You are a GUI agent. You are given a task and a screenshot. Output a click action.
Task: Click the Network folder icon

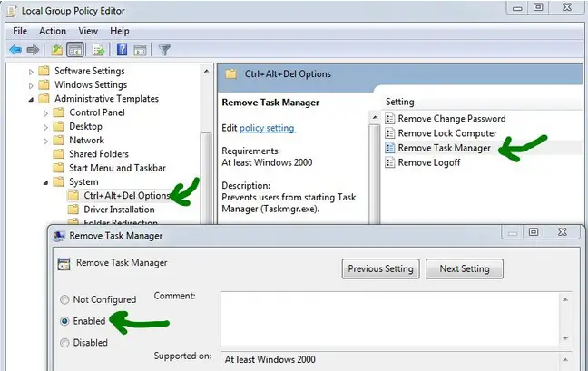click(58, 140)
